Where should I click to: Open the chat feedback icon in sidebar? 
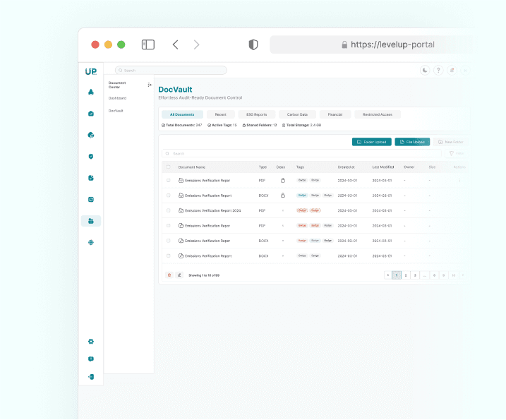point(91,359)
